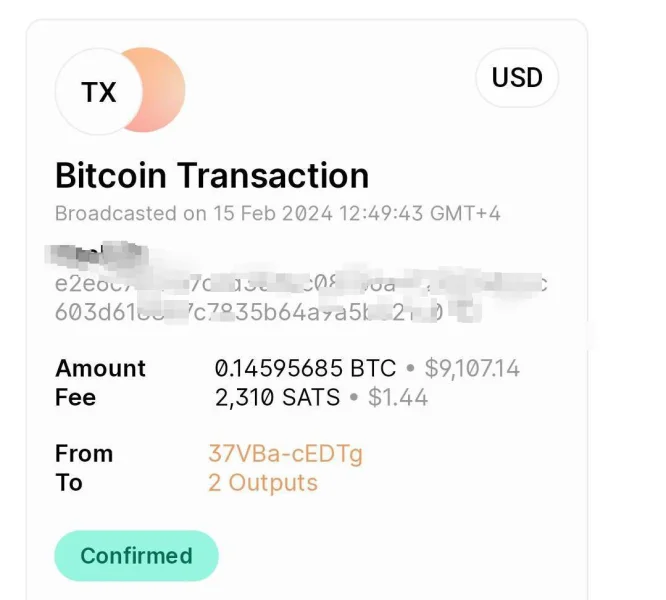Viewport: 666px width, 600px height.
Task: Open the 37VBa-cEDTg sender address link
Action: (285, 453)
